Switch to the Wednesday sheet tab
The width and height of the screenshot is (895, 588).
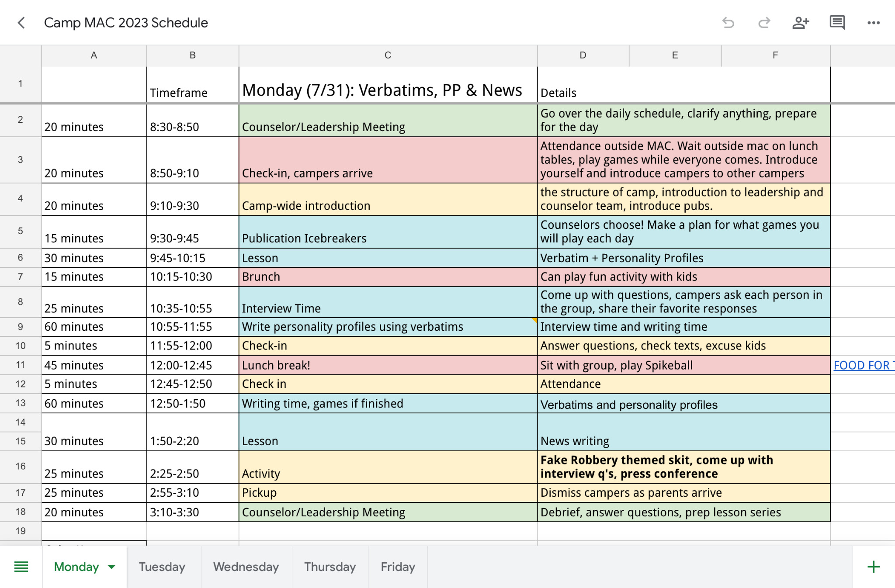tap(246, 567)
